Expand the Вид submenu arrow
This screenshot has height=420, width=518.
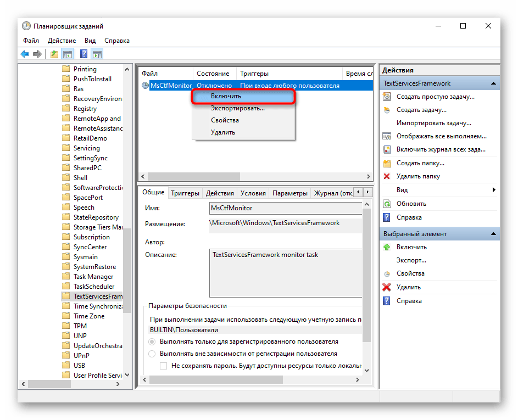(494, 190)
